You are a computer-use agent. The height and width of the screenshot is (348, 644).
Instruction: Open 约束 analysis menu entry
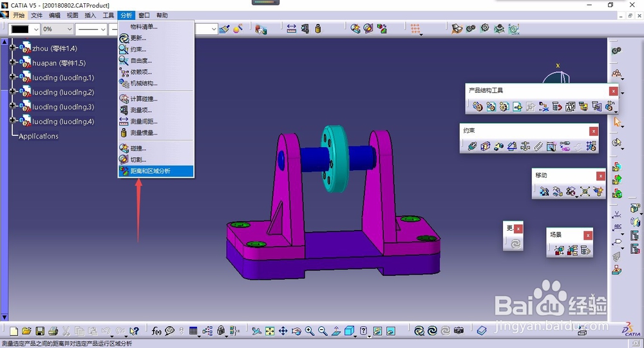tap(156, 50)
